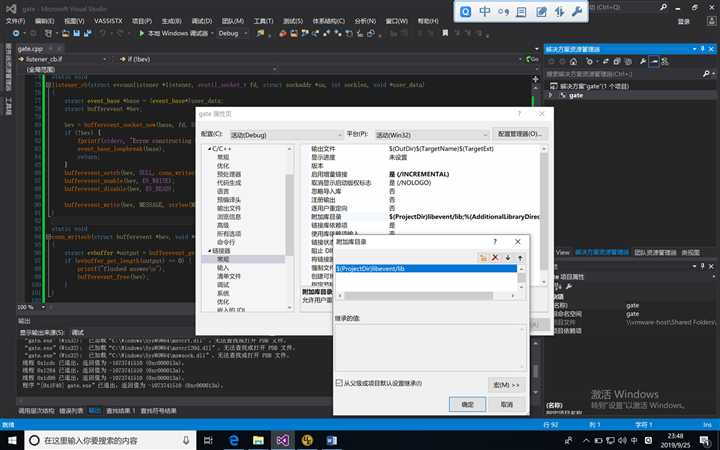Click the bookmark icon in the Visual Studio toolbar
This screenshot has width=720, height=450.
[x=445, y=33]
